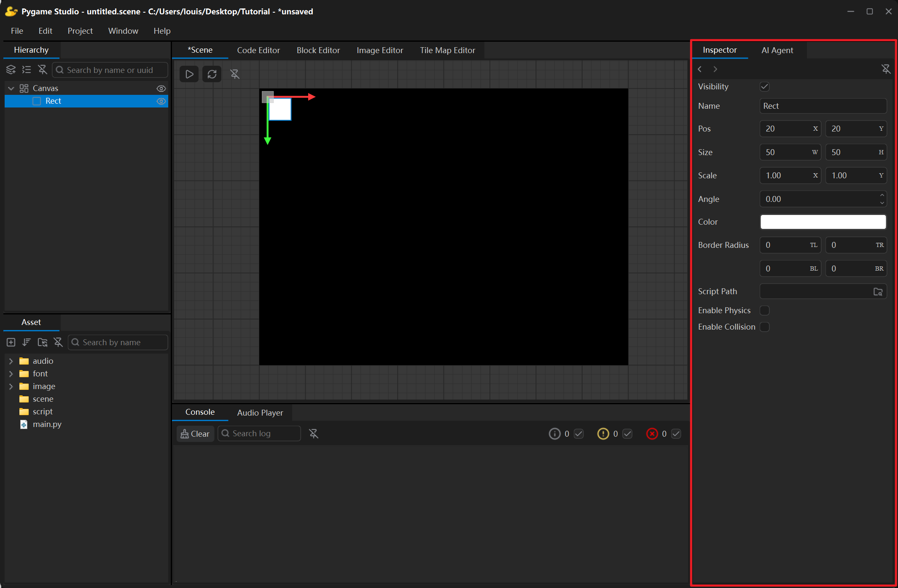Expand the image folder
The width and height of the screenshot is (898, 588).
coord(11,387)
